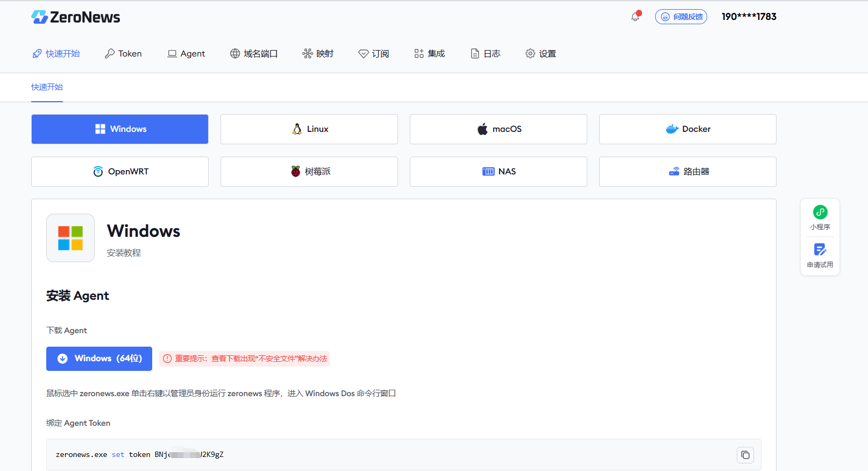Choose the 树莓派 Raspberry Pi platform
The height and width of the screenshot is (471, 868).
point(309,172)
